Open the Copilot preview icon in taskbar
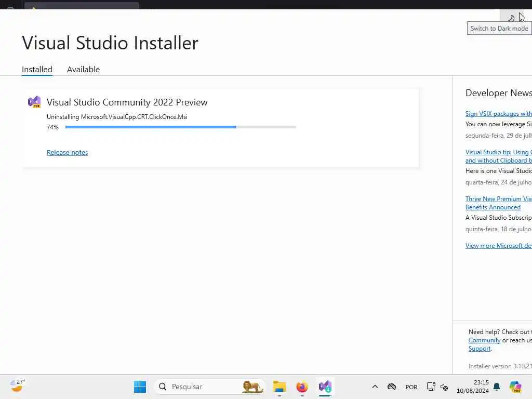Viewport: 532px width, 399px height. [515, 387]
